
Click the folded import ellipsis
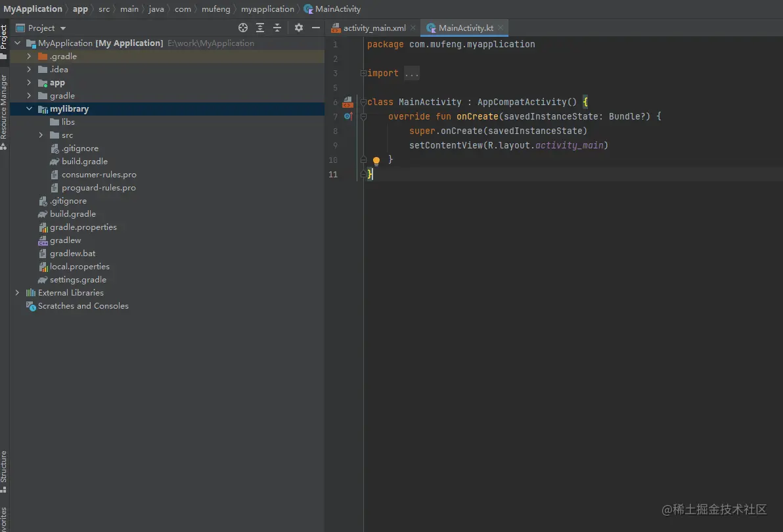pos(412,74)
